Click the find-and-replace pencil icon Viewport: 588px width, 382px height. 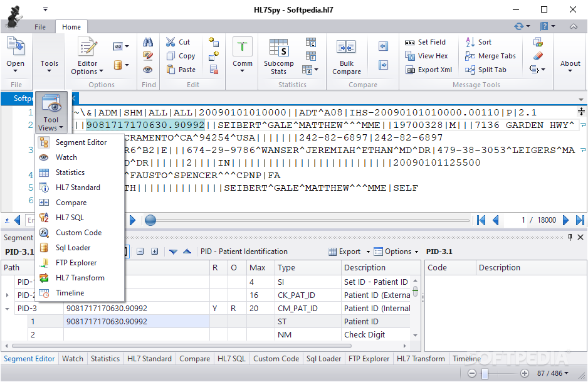click(148, 56)
